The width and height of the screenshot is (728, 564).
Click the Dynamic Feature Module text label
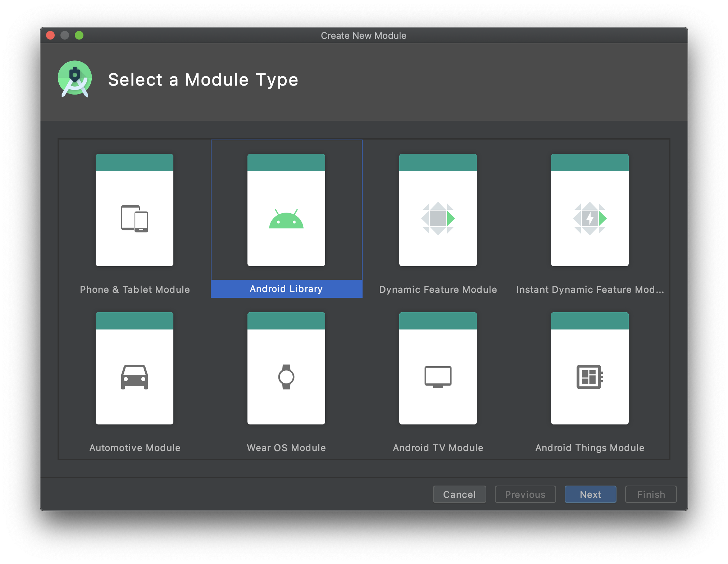438,290
